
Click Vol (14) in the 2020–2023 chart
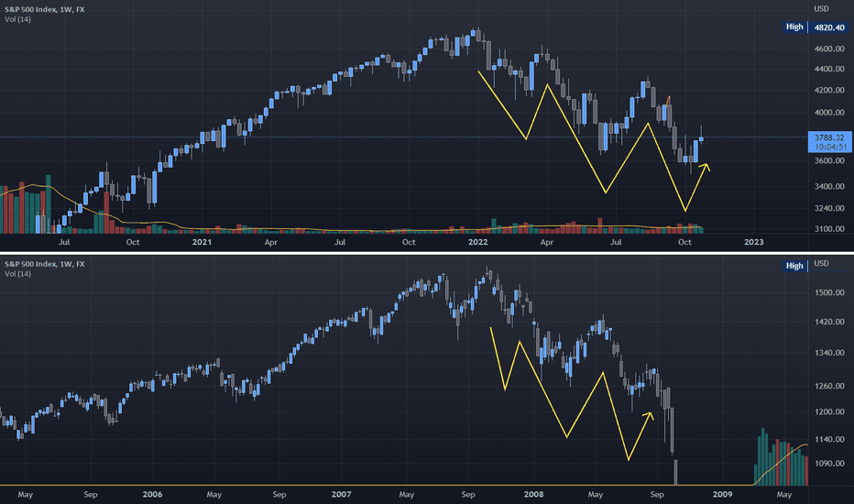click(18, 19)
